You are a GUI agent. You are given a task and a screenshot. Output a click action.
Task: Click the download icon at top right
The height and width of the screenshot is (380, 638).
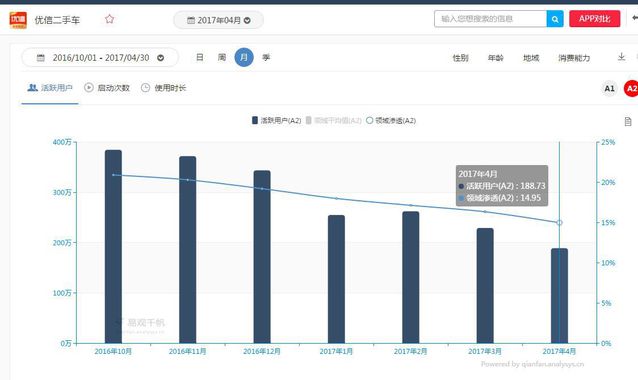point(621,57)
